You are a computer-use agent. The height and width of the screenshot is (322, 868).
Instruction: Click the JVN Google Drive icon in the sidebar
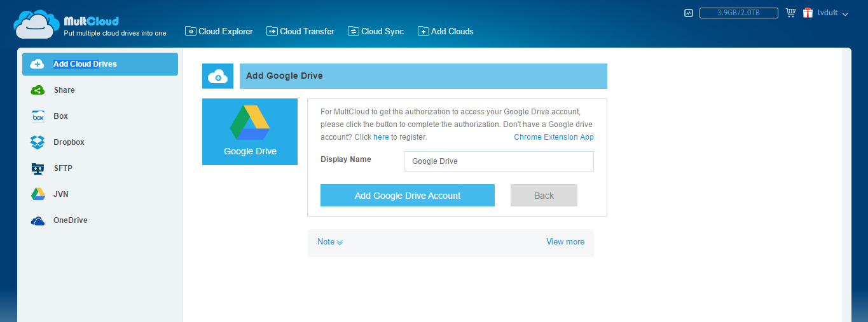(38, 194)
